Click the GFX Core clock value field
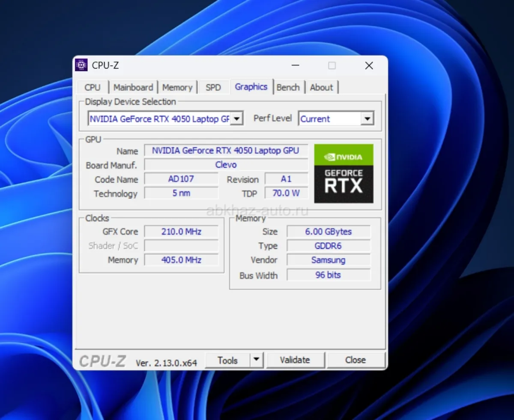Viewport: 514px width, 420px height. [x=181, y=232]
